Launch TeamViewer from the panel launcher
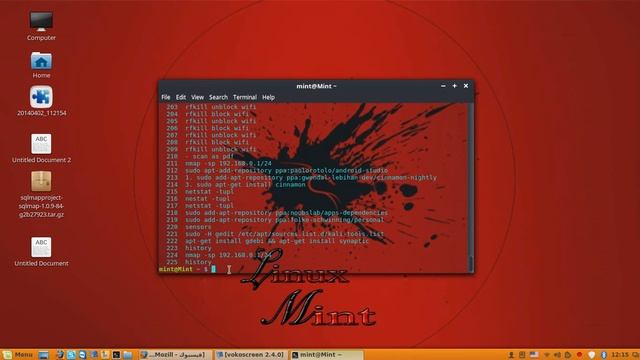640x360 pixels. (x=82, y=355)
